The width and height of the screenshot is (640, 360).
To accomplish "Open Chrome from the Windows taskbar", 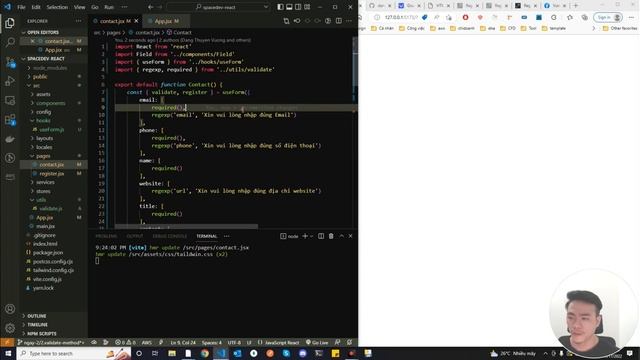I will (204, 353).
